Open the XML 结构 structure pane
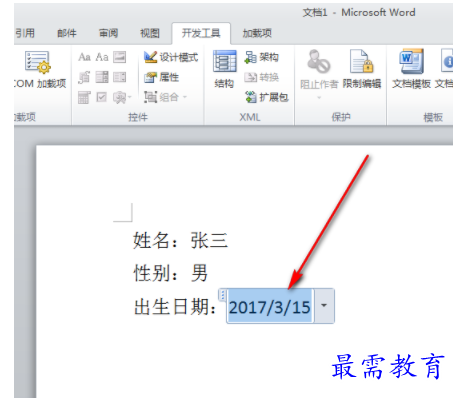The height and width of the screenshot is (398, 453). point(224,69)
